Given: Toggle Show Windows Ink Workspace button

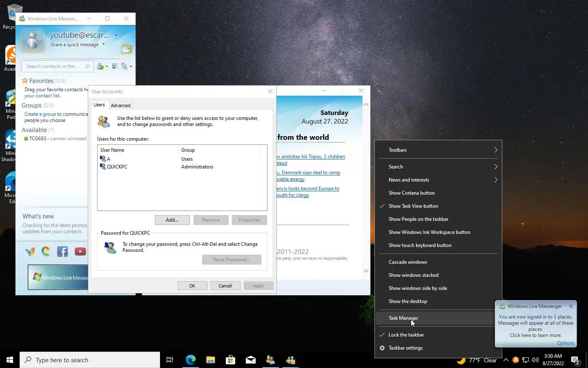Looking at the screenshot, I should click(x=438, y=232).
